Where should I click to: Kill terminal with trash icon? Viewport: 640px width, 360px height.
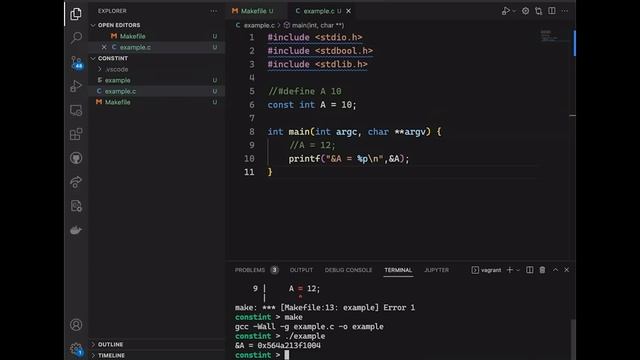tap(542, 270)
